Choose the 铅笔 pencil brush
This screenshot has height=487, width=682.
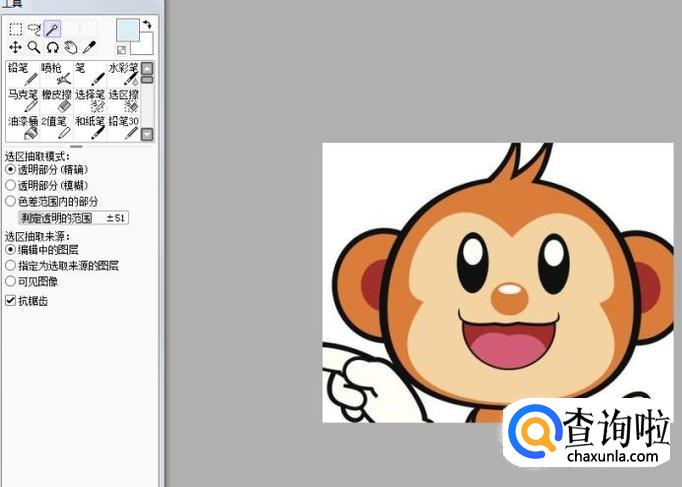point(23,74)
